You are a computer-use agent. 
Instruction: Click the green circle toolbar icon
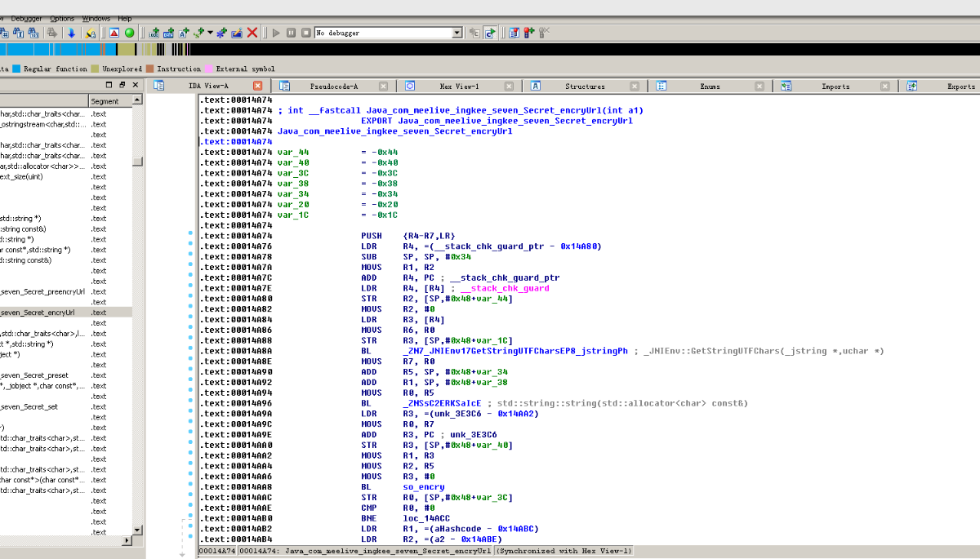pyautogui.click(x=129, y=33)
